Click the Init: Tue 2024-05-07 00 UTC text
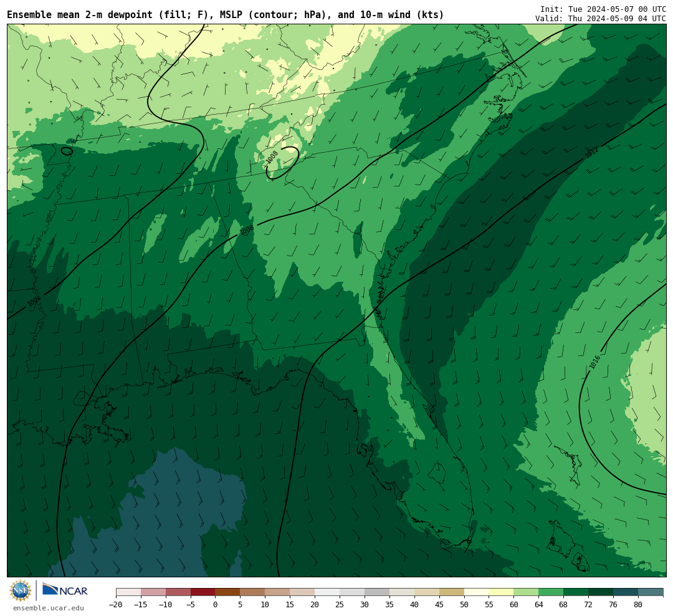 [603, 9]
